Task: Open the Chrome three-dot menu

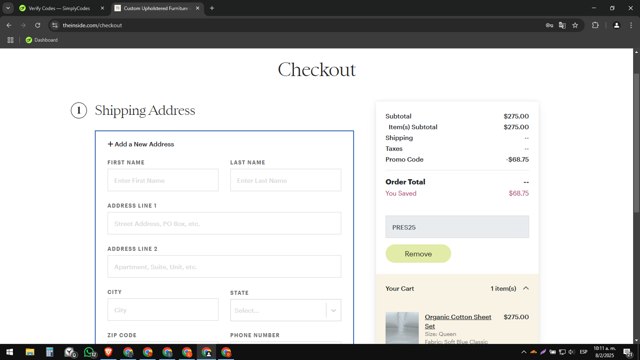Action: click(x=631, y=25)
